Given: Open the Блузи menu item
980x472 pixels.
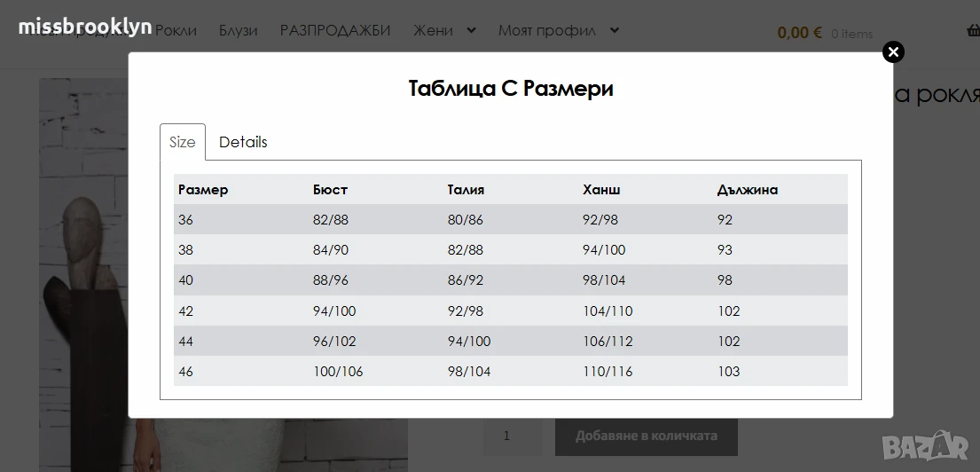Looking at the screenshot, I should click(x=238, y=30).
